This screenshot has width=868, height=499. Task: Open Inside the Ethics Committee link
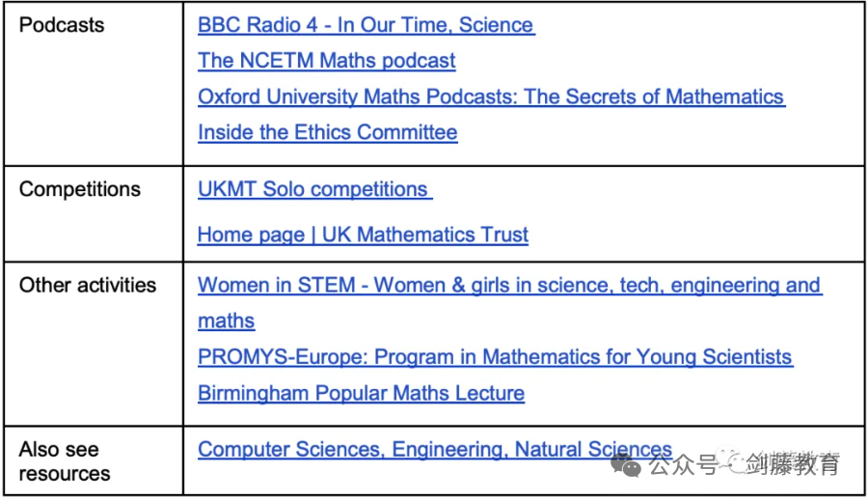click(x=328, y=132)
